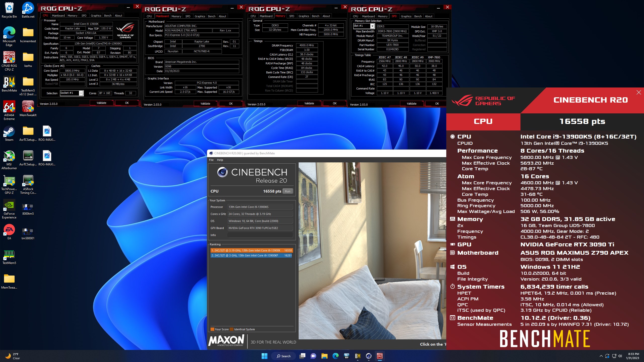Image resolution: width=644 pixels, height=362 pixels.
Task: Open the TestMem5 v0.12 folder icon
Action: (x=28, y=85)
